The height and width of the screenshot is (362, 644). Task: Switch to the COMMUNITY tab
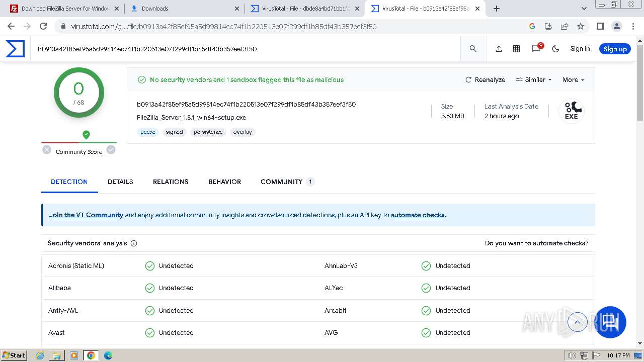[287, 182]
